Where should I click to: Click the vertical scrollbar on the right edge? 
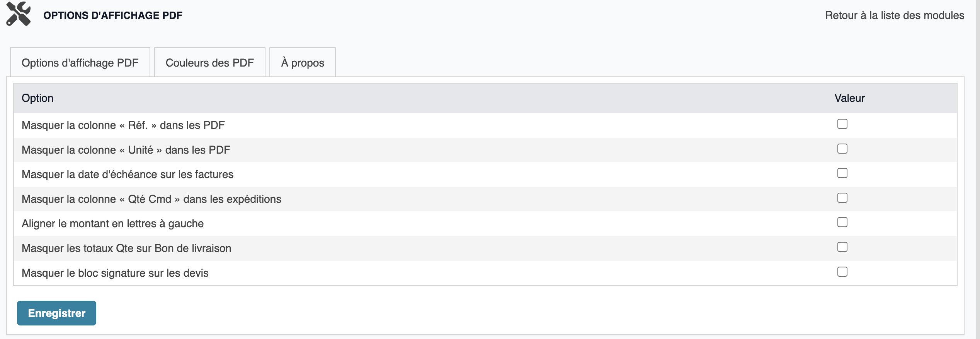tap(978, 169)
